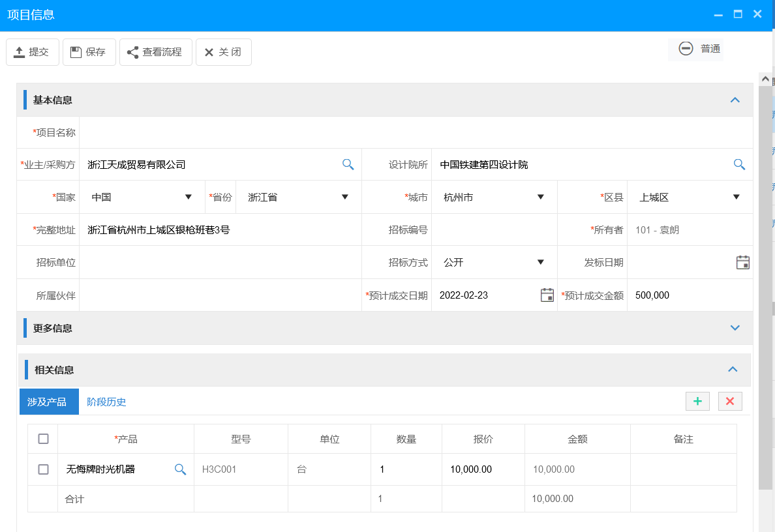This screenshot has height=532, width=775.
Task: Click the search icon beside 无悔牌时光机器
Action: point(181,469)
